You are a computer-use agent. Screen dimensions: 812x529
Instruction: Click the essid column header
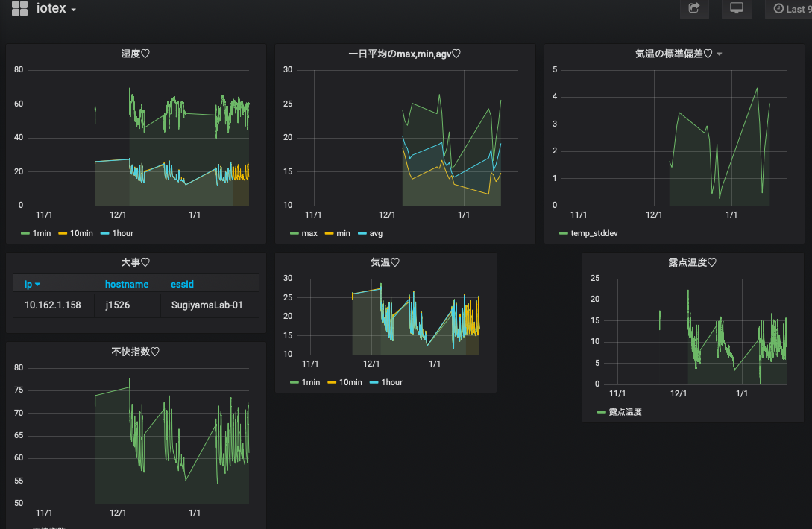coord(183,284)
